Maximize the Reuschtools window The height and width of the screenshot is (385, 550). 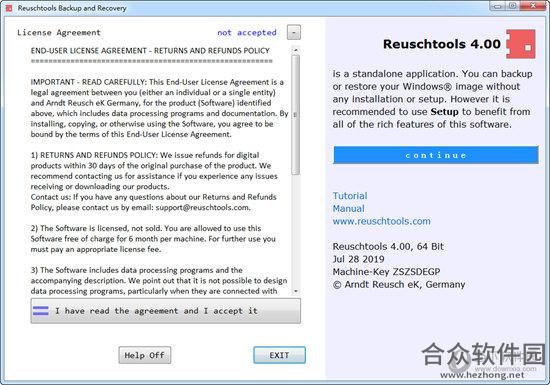pyautogui.click(x=512, y=6)
